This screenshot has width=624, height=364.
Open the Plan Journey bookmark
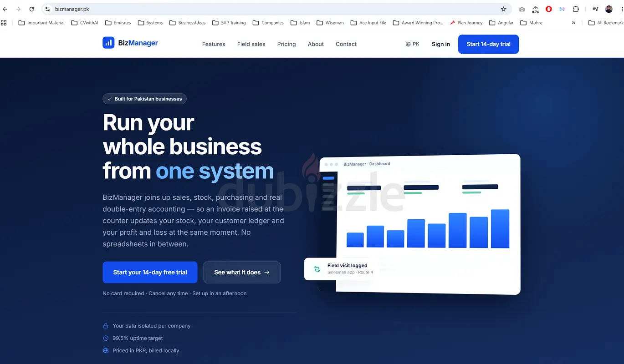tap(466, 23)
